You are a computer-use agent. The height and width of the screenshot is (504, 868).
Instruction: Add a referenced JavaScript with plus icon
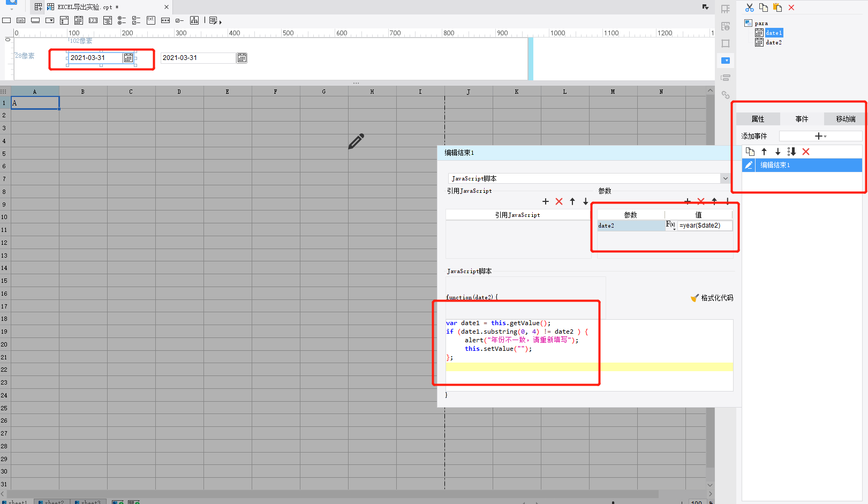(545, 201)
